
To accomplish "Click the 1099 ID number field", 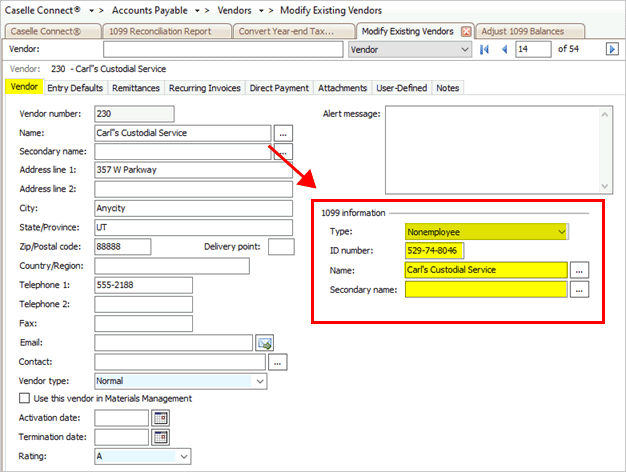I will (x=434, y=251).
